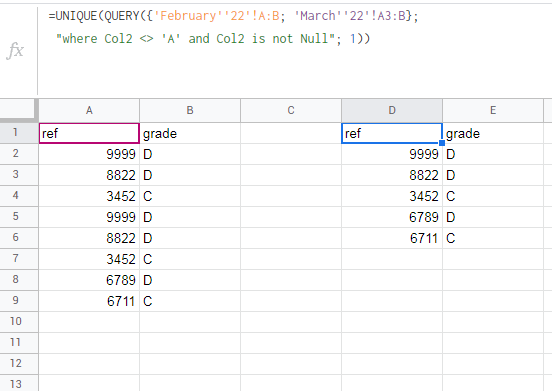Click cell A5 with value 9999
552x391 pixels.
point(89,217)
